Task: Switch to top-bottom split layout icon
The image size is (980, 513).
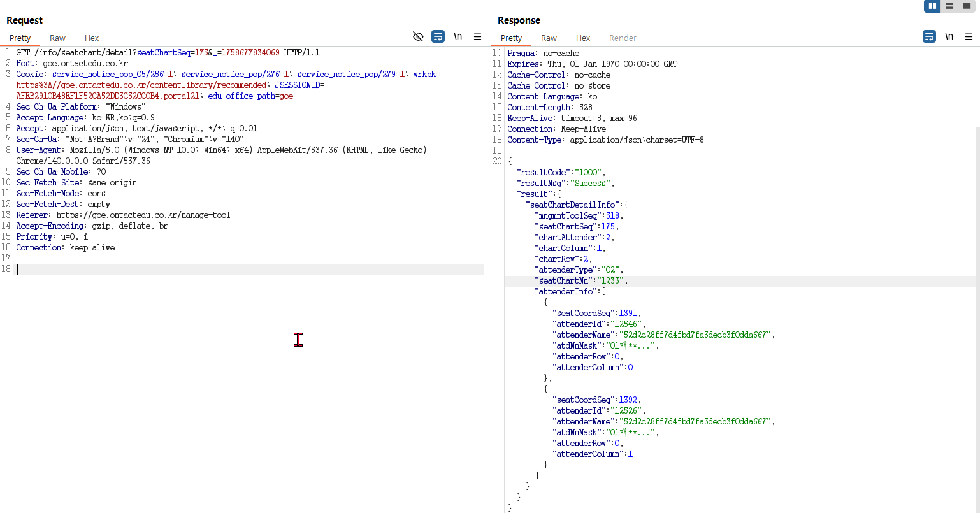Action: click(949, 6)
